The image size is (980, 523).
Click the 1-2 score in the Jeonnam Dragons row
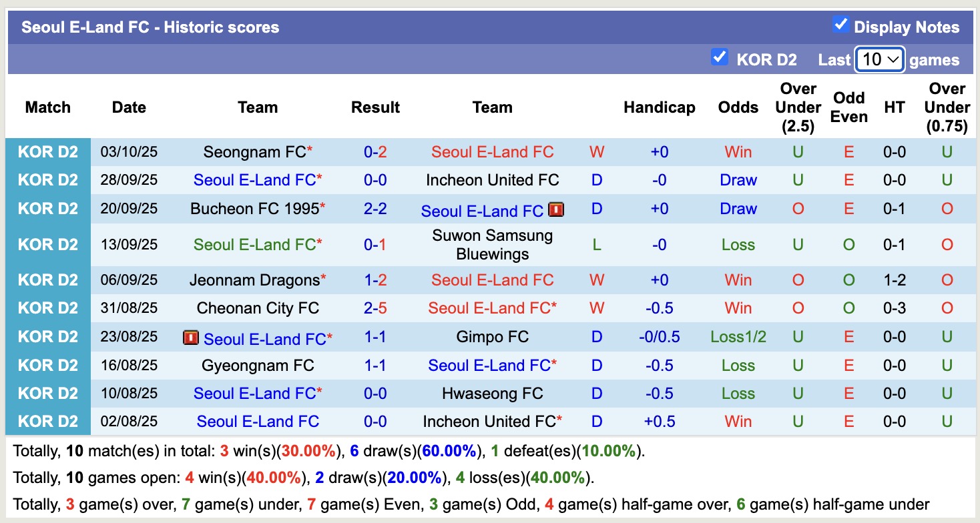[375, 280]
